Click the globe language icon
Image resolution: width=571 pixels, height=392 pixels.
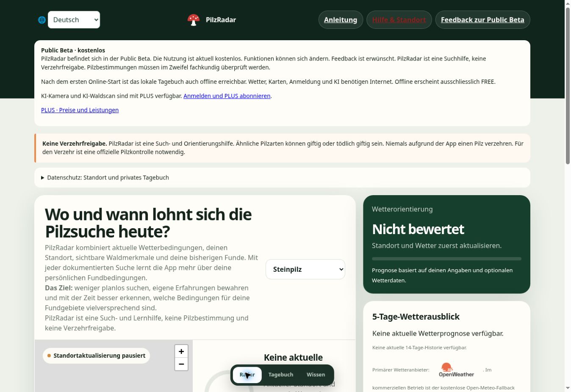point(42,20)
